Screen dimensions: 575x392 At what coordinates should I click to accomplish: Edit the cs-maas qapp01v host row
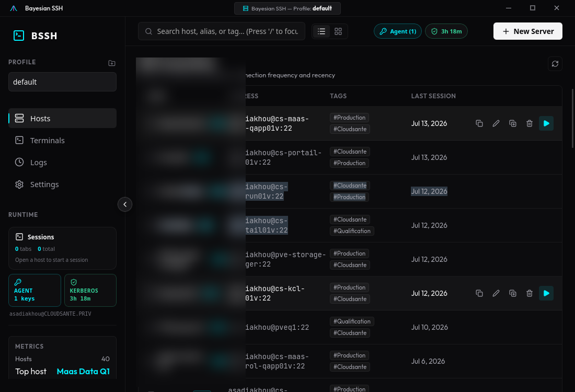pyautogui.click(x=496, y=123)
